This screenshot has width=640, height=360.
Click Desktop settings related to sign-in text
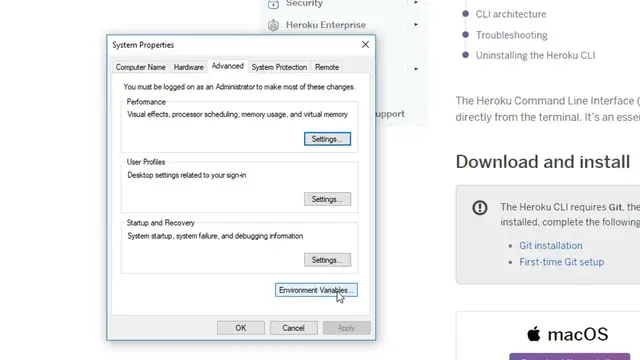click(x=187, y=175)
